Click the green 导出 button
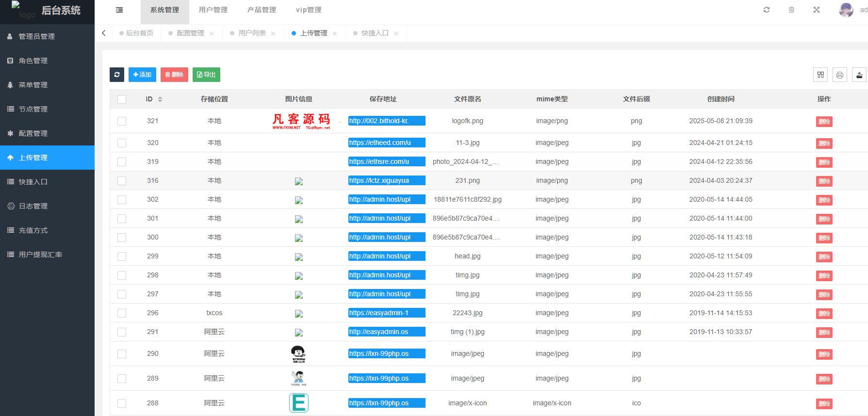Image resolution: width=868 pixels, height=416 pixels. pos(206,75)
